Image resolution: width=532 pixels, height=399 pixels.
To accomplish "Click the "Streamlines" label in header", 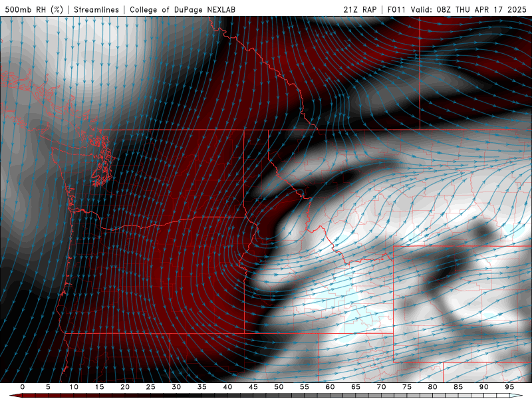I will click(x=96, y=9).
